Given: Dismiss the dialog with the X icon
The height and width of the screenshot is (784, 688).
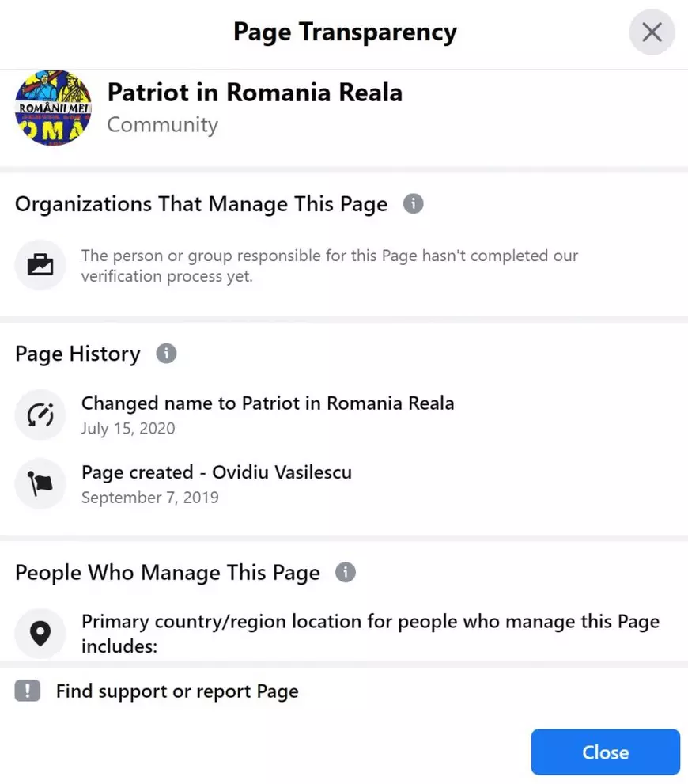Looking at the screenshot, I should tap(651, 32).
